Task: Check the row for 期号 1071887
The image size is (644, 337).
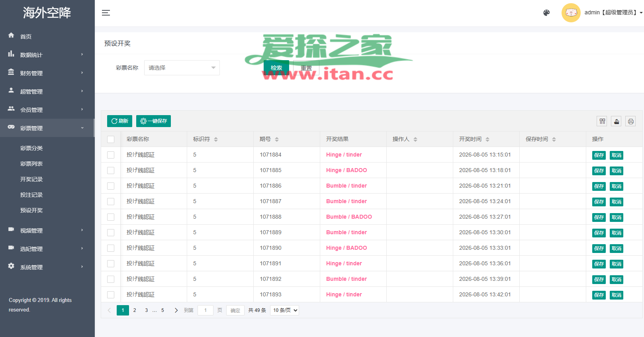Action: pyautogui.click(x=111, y=202)
